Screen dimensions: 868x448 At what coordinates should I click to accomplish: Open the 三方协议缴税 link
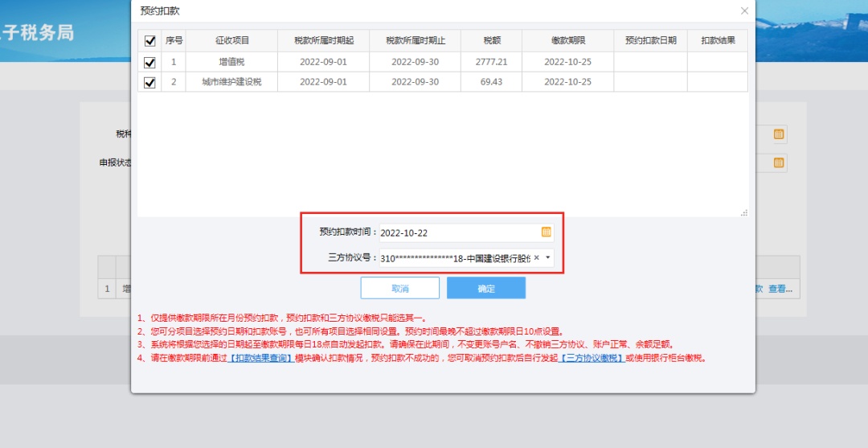point(592,358)
